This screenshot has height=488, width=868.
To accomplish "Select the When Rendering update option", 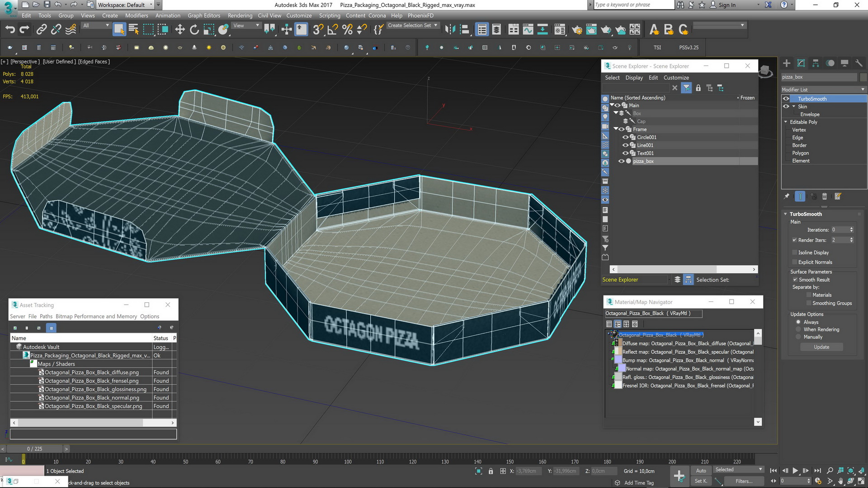I will (798, 329).
